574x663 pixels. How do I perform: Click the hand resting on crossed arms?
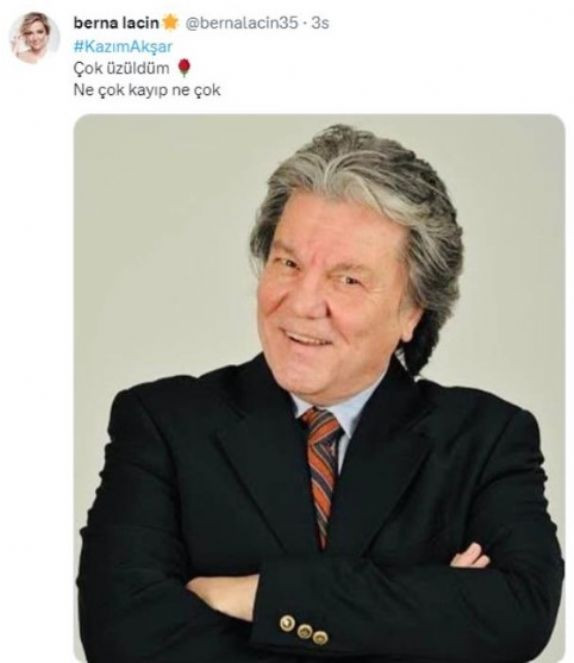[470, 556]
